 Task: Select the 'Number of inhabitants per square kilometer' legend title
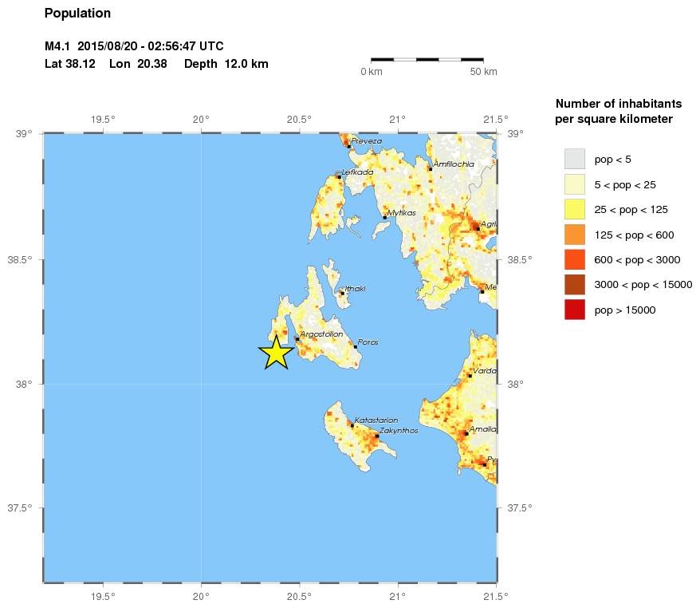619,111
